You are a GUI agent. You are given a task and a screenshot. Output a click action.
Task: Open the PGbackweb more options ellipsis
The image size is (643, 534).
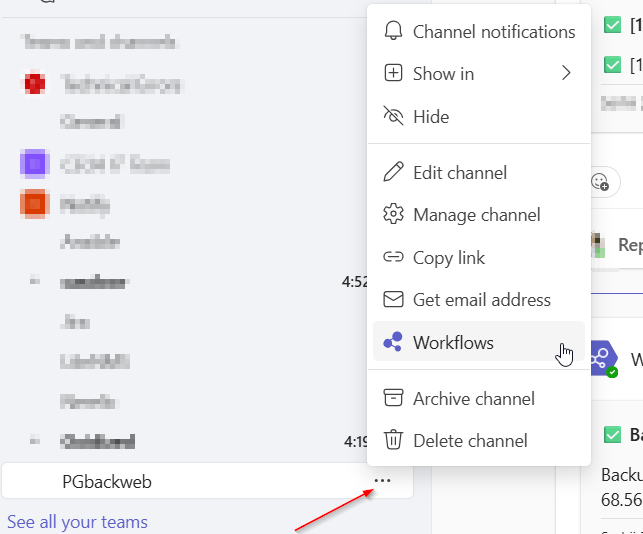click(382, 481)
